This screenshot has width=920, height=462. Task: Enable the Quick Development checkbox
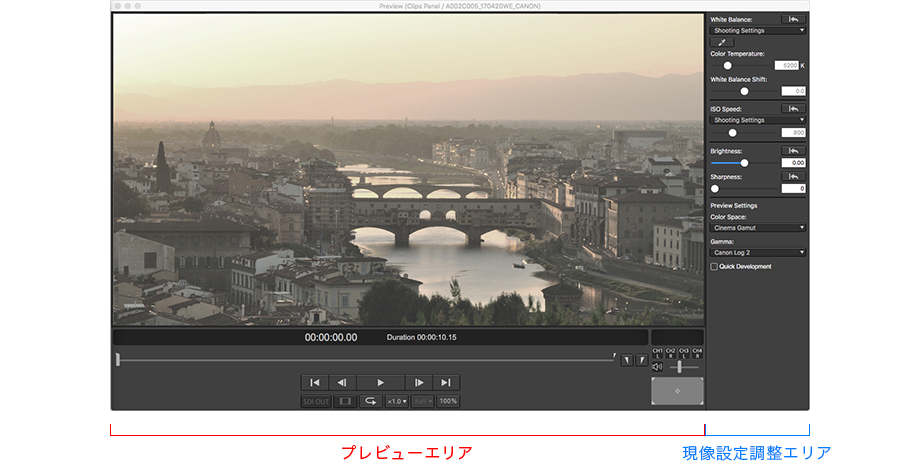click(714, 266)
